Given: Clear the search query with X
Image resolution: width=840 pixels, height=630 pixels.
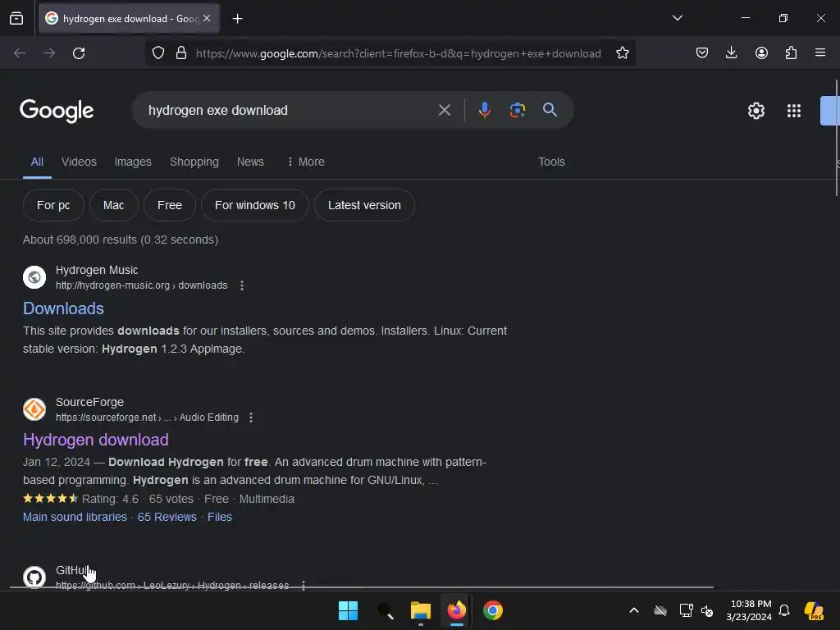Looking at the screenshot, I should [444, 111].
